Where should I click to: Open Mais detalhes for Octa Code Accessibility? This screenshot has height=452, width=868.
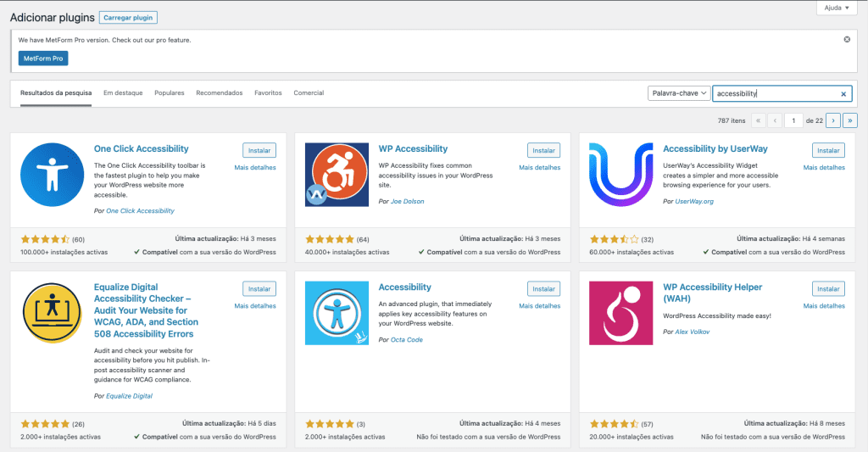(540, 306)
